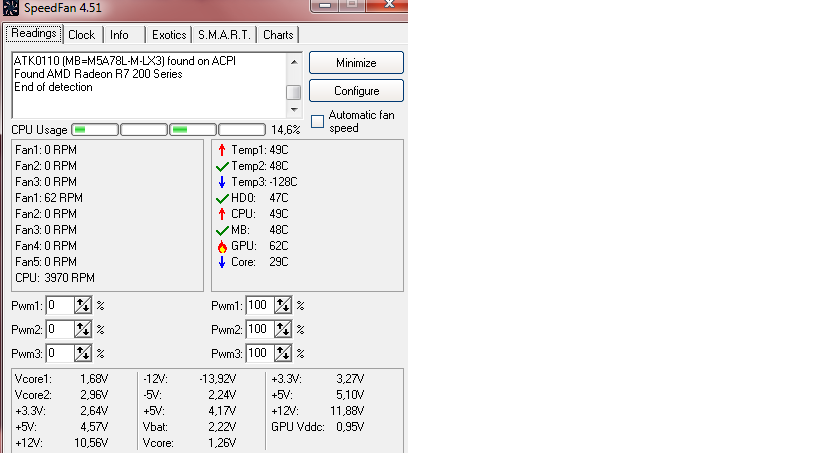The width and height of the screenshot is (816, 460).
Task: Click the +12V: 11,88V reading
Action: click(x=317, y=411)
